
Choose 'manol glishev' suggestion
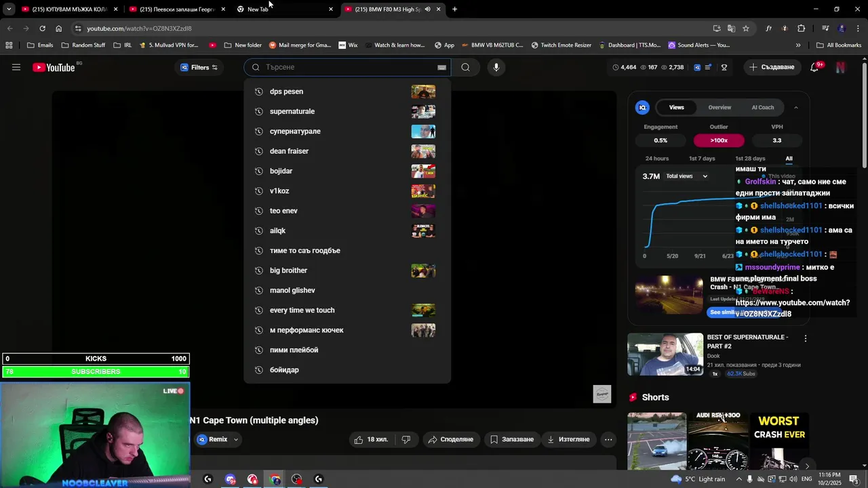pos(347,290)
